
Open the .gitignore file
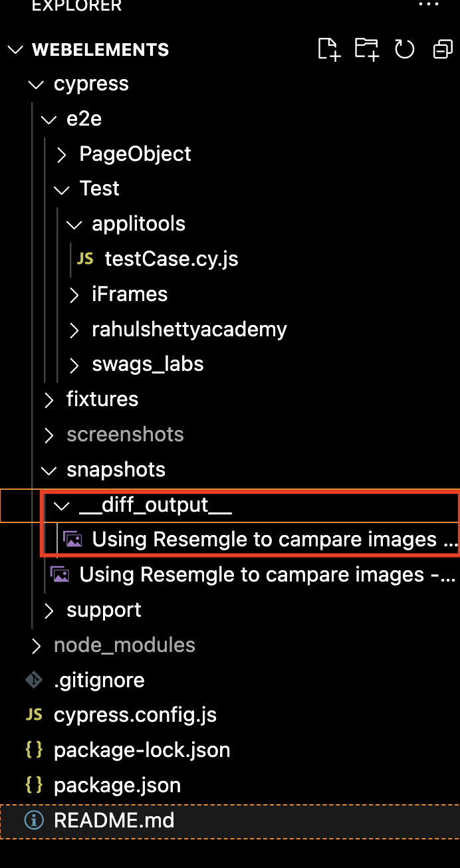pyautogui.click(x=98, y=680)
